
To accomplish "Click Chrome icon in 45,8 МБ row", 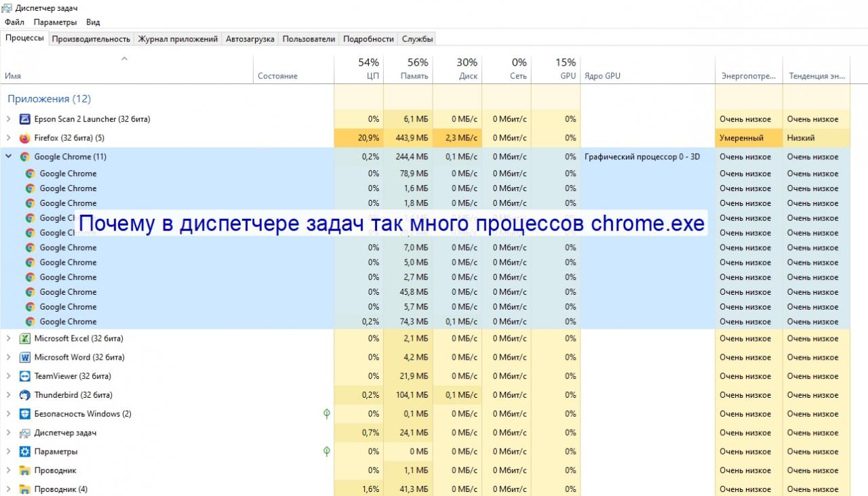I will [x=31, y=292].
